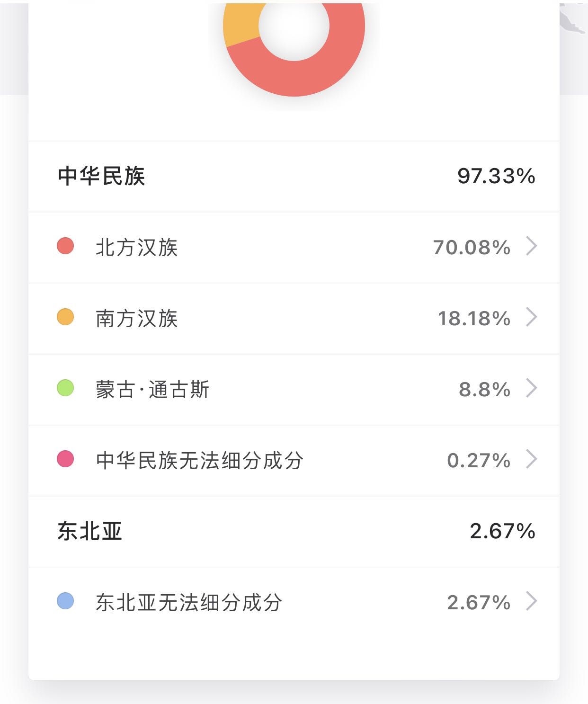588x704 pixels.
Task: Select the 北方汉族 label
Action: pos(136,248)
